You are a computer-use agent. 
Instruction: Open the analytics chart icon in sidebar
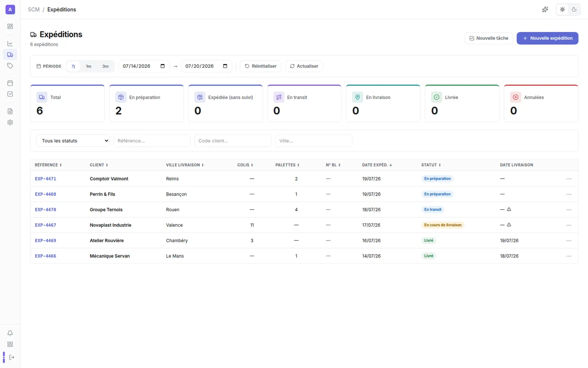tap(10, 44)
